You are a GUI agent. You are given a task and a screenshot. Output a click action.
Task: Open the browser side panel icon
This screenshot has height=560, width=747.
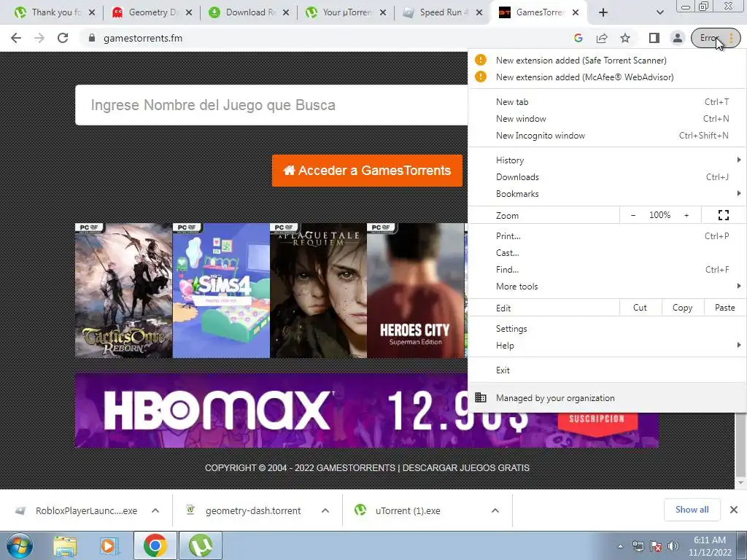tap(654, 38)
